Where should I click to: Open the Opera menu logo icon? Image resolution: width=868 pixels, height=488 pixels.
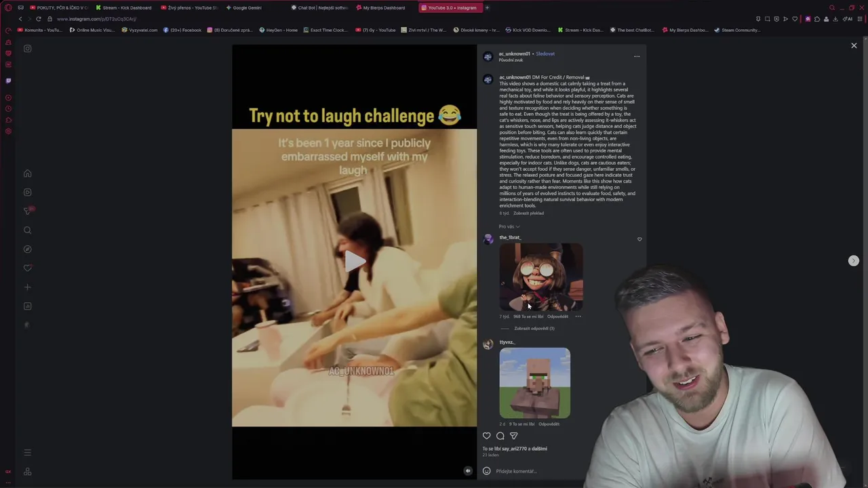pos(8,7)
